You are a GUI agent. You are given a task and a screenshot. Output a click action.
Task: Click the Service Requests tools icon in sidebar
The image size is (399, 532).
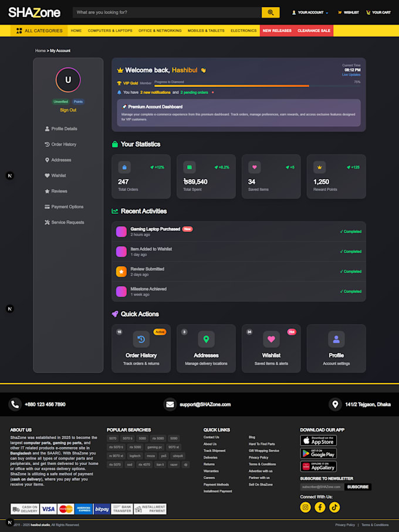47,223
